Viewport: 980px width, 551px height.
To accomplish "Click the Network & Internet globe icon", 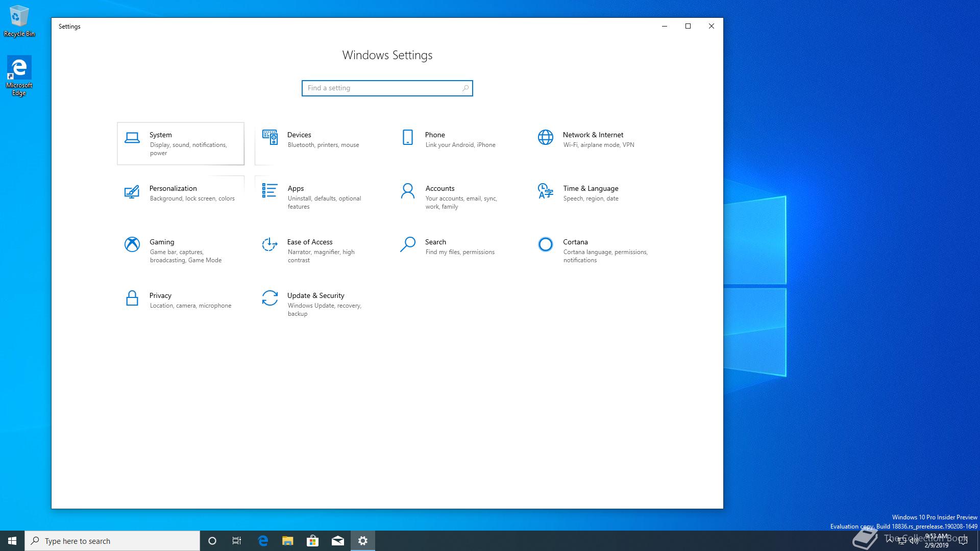I will (546, 137).
